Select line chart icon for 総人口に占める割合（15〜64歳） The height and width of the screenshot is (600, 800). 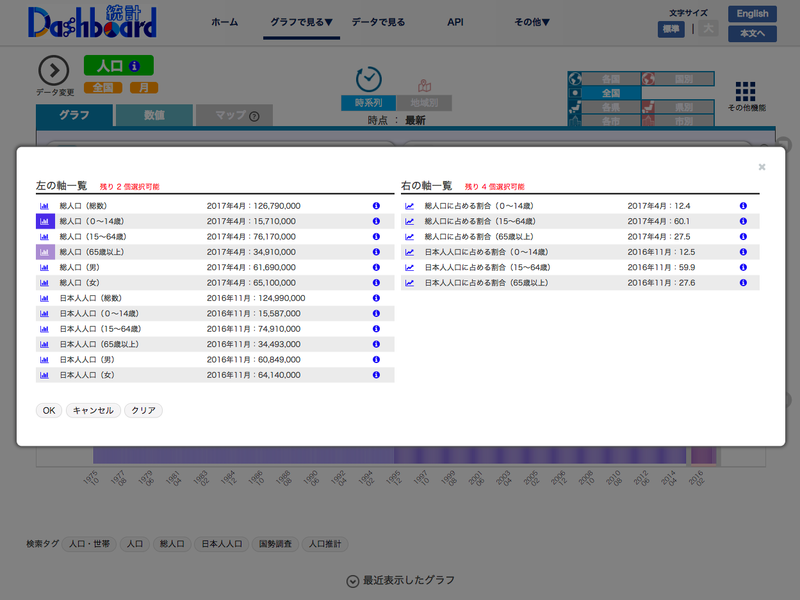tap(409, 221)
